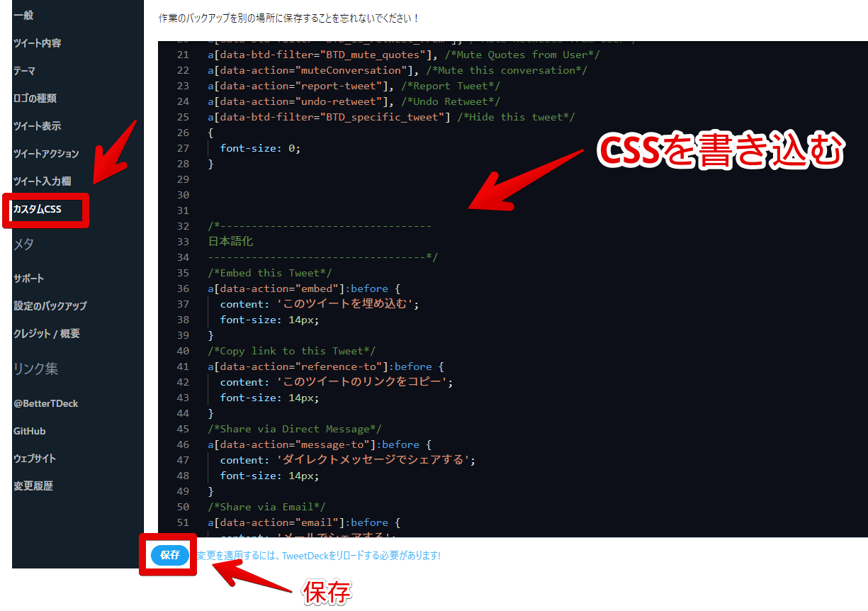This screenshot has height=611, width=868.
Task: Go to ツイート表示 settings
Action: (37, 125)
